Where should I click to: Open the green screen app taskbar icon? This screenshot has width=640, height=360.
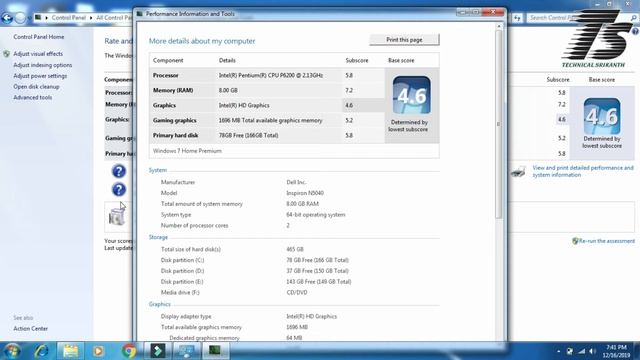215,351
